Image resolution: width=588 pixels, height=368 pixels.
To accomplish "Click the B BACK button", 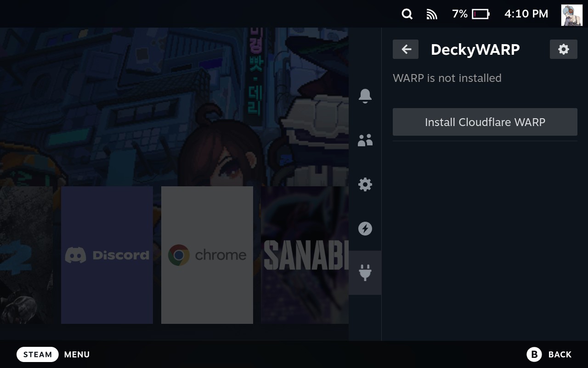I will tap(549, 354).
